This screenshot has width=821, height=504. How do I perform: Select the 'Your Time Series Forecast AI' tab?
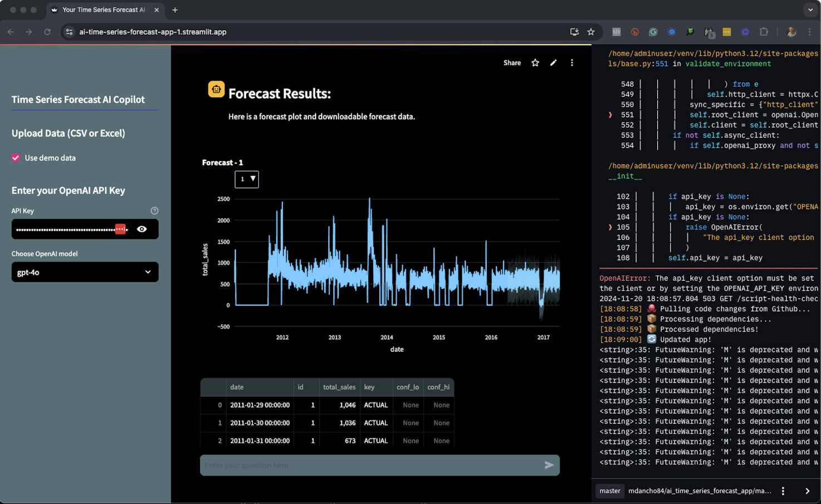(x=104, y=10)
